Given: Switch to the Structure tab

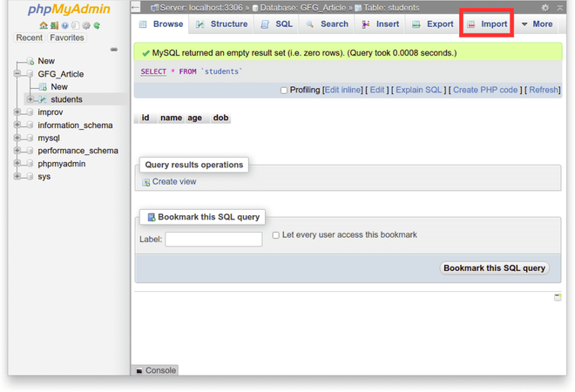Looking at the screenshot, I should [221, 24].
